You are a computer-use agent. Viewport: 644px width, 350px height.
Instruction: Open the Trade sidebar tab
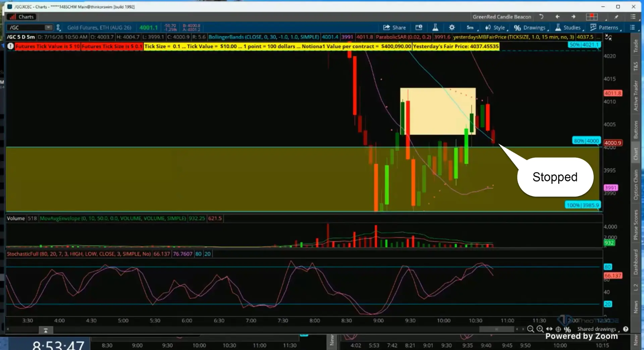[636, 46]
